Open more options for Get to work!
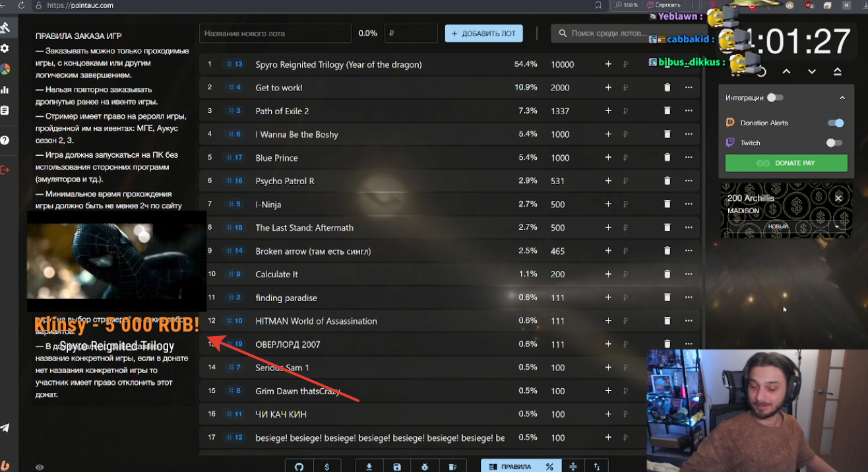Image resolution: width=868 pixels, height=472 pixels. 689,88
